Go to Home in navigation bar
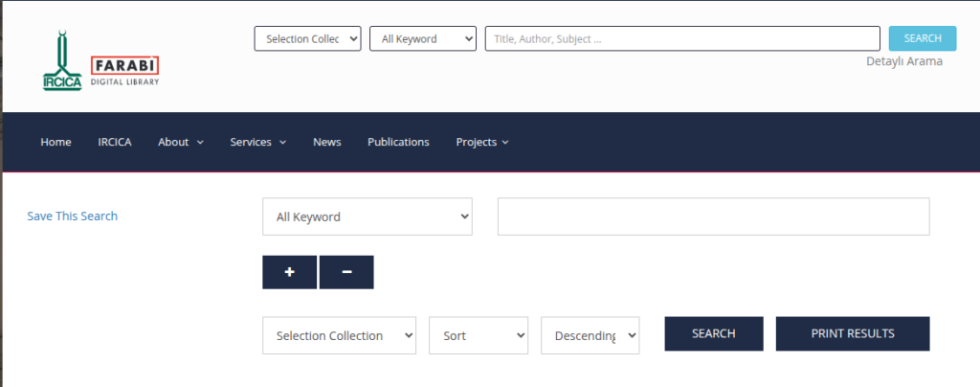Image resolution: width=980 pixels, height=387 pixels. click(56, 142)
